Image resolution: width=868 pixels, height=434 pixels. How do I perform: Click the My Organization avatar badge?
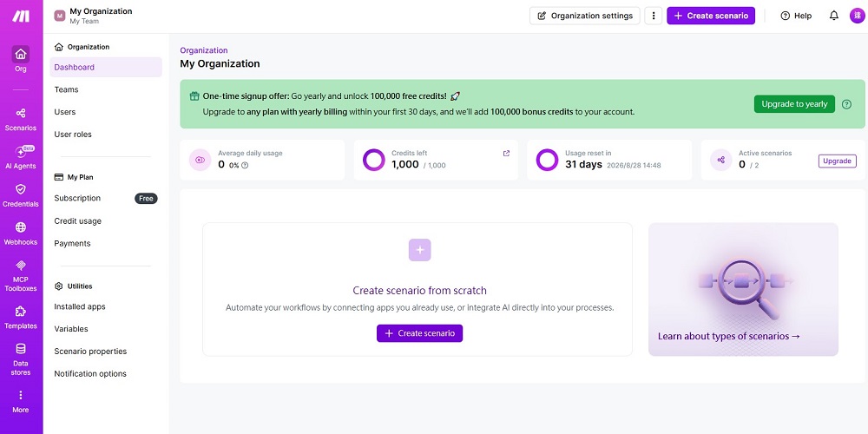[60, 16]
